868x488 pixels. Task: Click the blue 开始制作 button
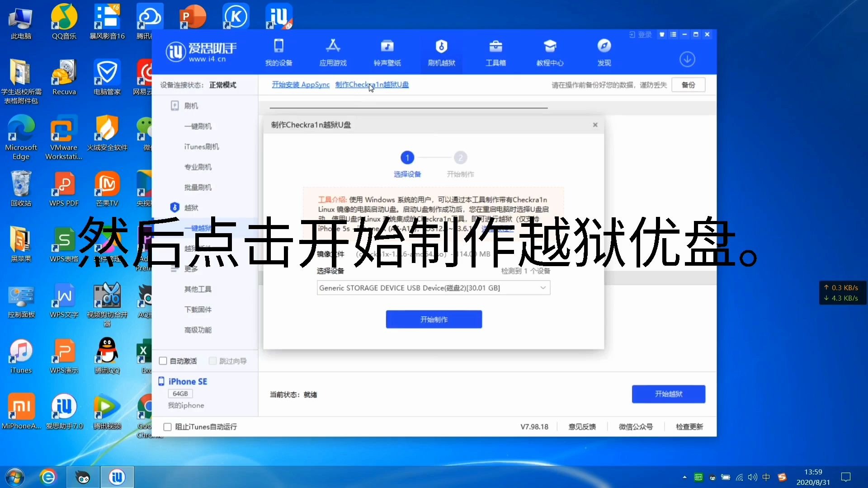[434, 319]
